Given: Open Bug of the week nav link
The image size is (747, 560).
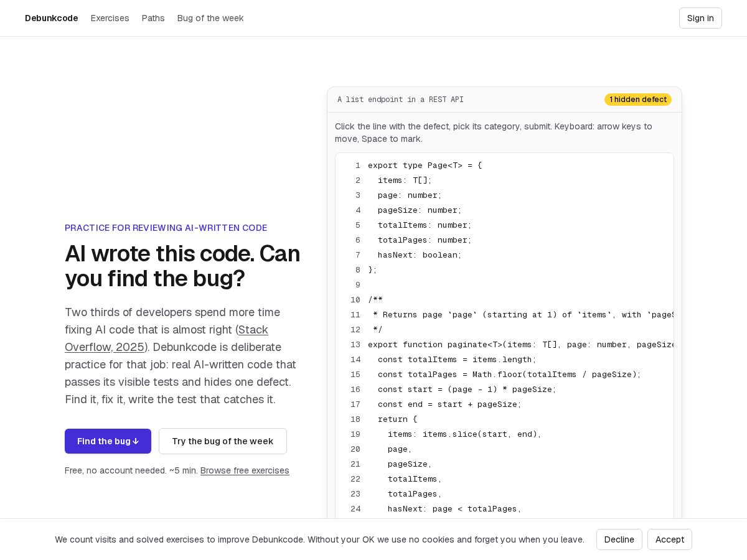Looking at the screenshot, I should [x=210, y=18].
